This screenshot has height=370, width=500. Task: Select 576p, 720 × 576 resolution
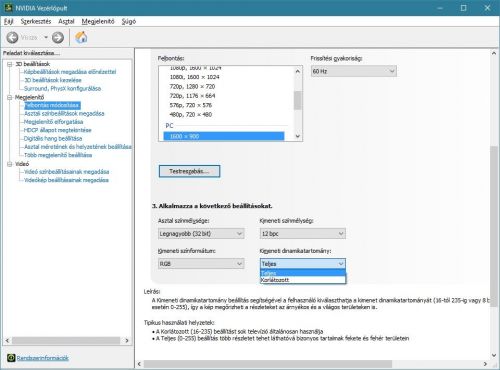point(191,105)
